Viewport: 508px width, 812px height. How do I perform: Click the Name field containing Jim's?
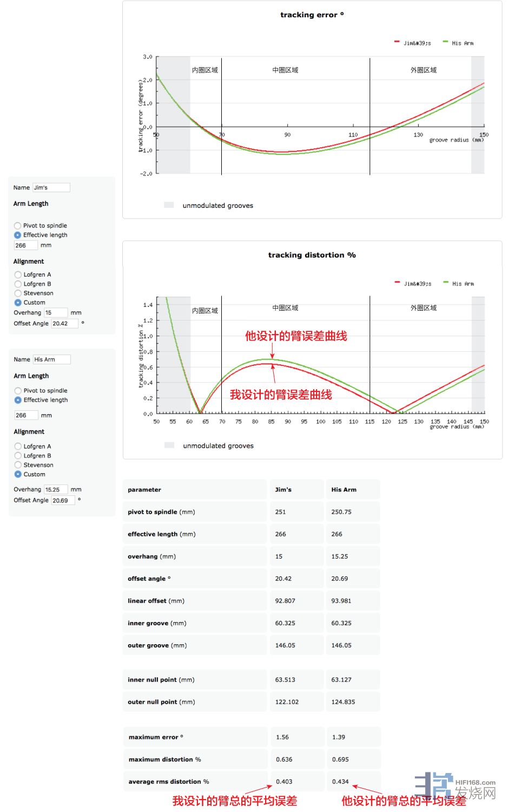point(51,188)
